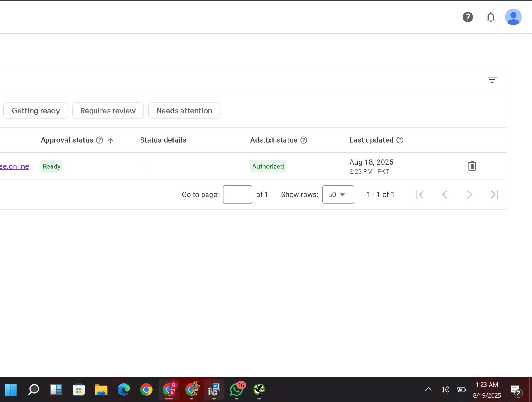532x402 pixels.
Task: Sort by Approval status arrow
Action: coord(110,140)
